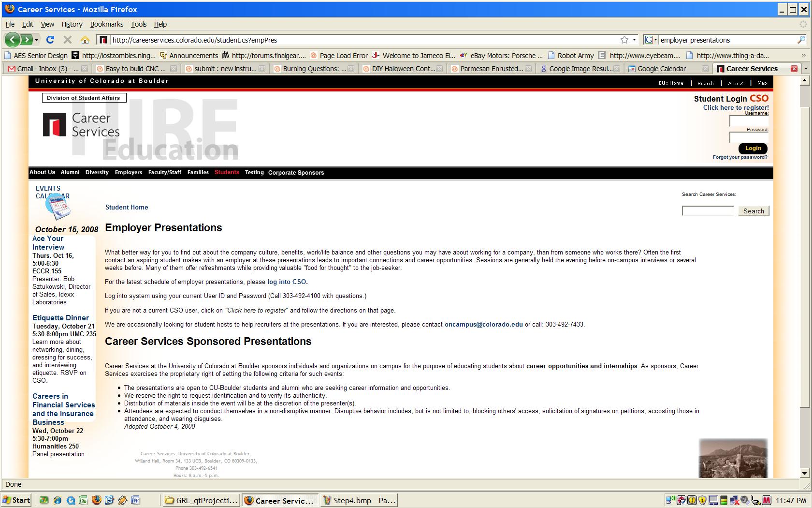Open the address bar history dropdown
Viewport: 812px width, 508px height.
tap(635, 40)
